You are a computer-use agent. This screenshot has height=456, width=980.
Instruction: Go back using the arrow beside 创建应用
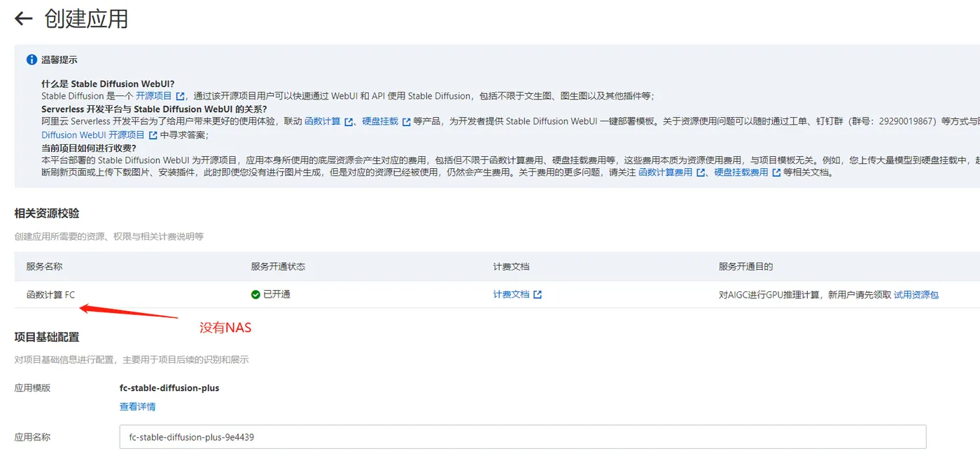point(24,18)
